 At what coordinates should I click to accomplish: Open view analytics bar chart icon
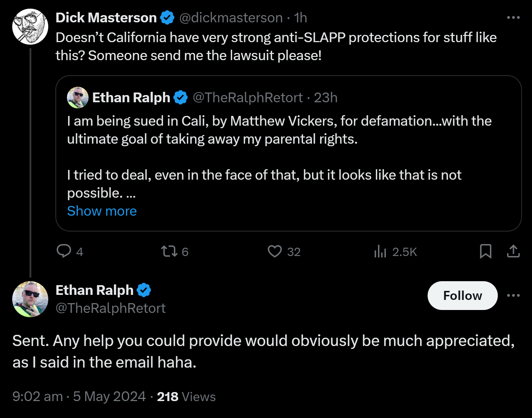pos(380,251)
